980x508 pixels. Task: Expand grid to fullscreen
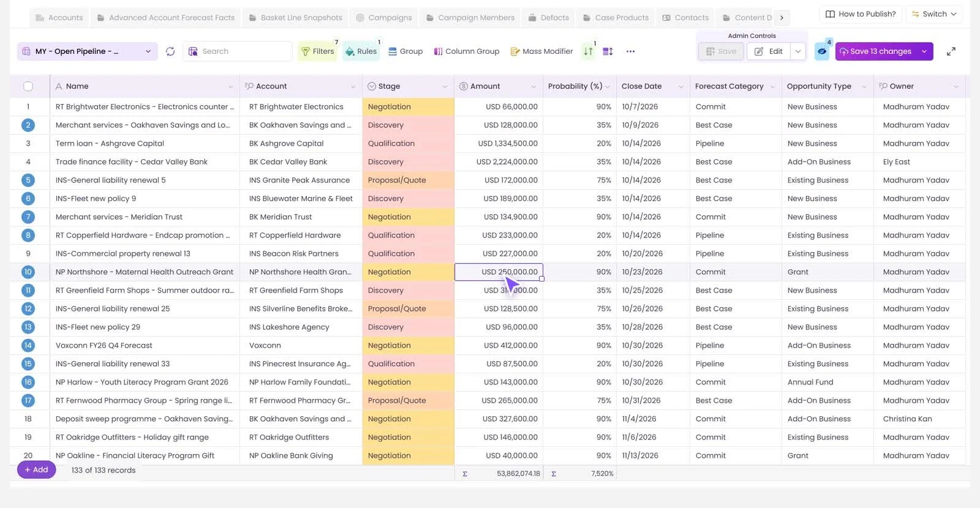pos(951,51)
